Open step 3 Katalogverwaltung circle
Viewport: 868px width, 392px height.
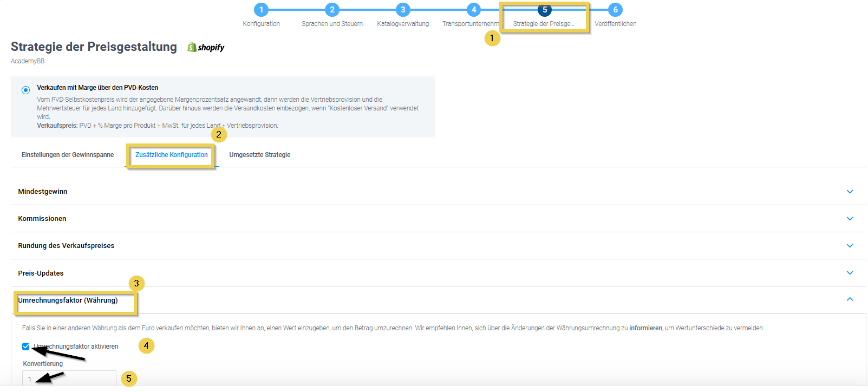[x=402, y=10]
